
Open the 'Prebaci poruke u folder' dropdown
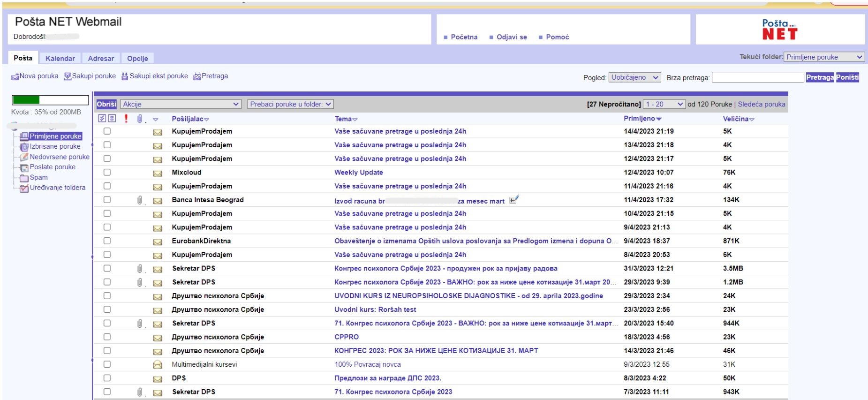click(x=290, y=104)
